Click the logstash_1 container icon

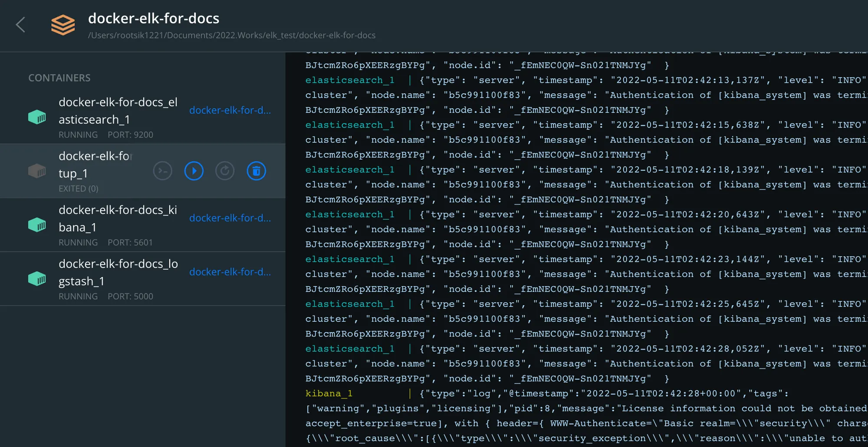tap(37, 278)
